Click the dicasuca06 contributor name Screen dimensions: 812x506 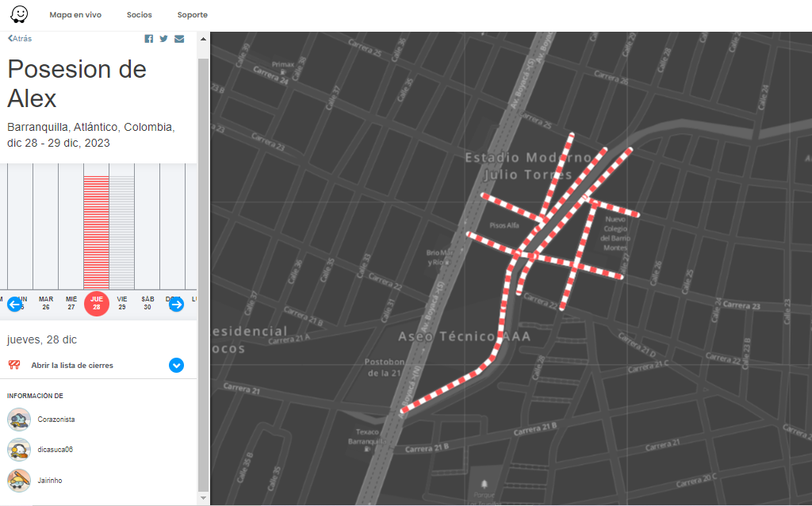click(x=55, y=450)
